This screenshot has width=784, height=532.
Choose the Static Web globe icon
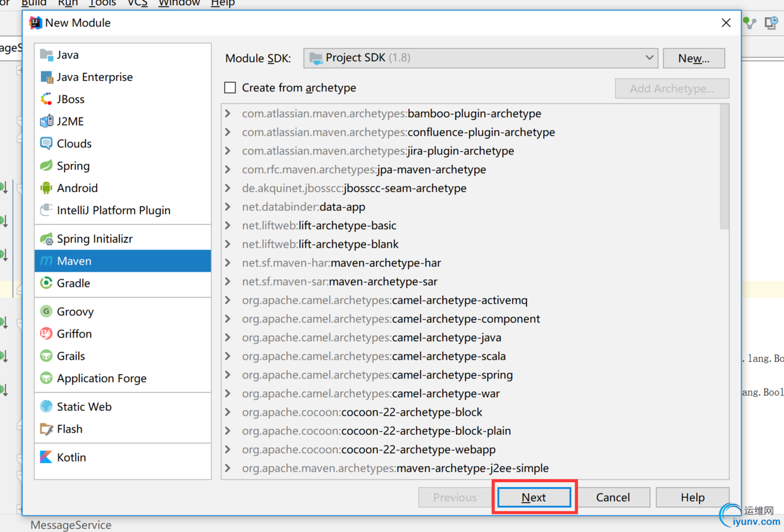tap(46, 406)
